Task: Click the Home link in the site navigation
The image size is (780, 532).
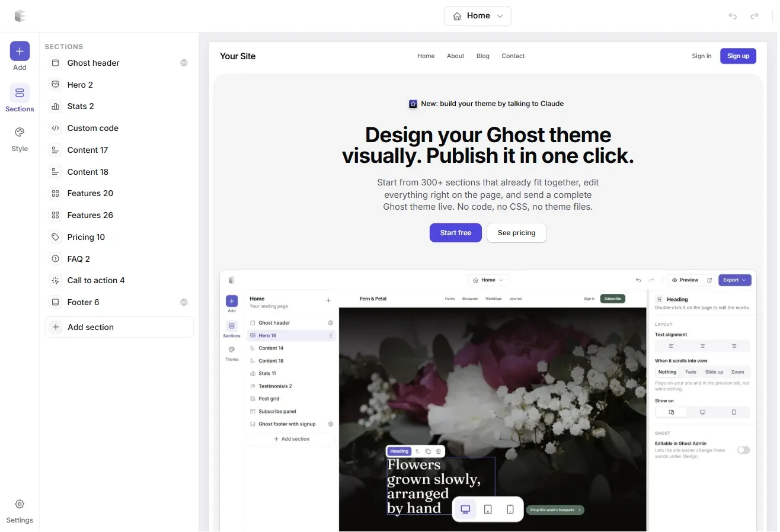Action: click(426, 56)
